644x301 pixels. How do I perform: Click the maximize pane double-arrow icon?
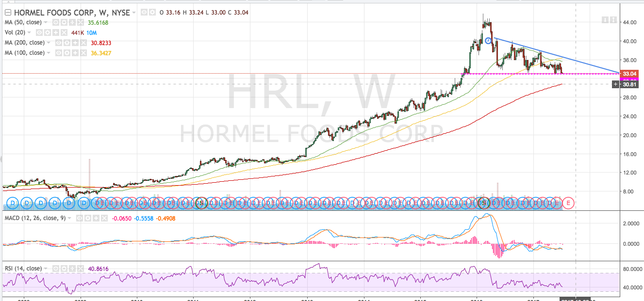[612, 20]
